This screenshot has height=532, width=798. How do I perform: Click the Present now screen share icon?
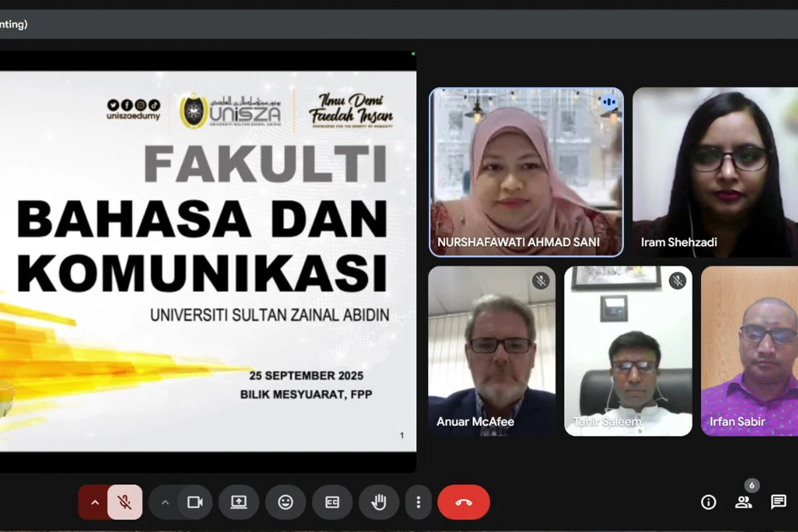[239, 502]
